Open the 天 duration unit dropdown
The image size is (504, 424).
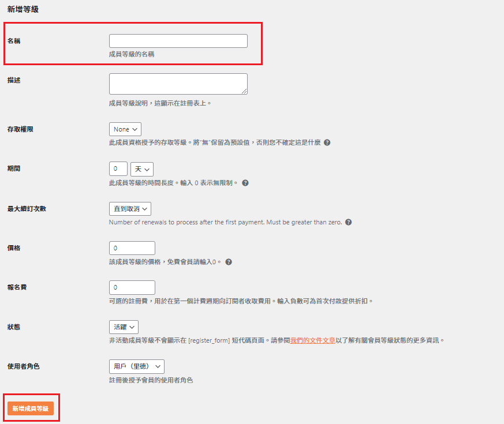(142, 169)
